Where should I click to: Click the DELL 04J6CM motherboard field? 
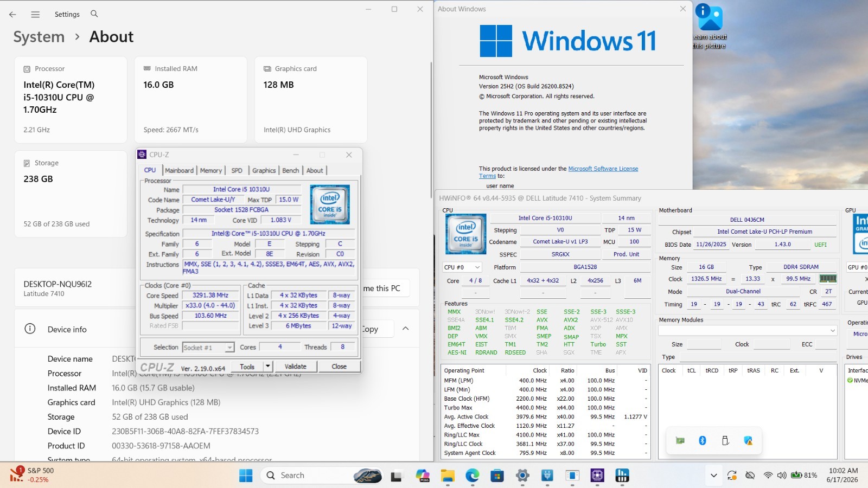coord(747,220)
